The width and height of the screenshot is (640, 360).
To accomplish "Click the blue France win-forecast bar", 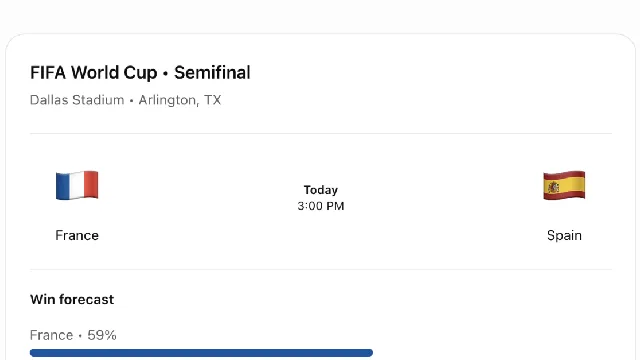I will coord(201,353).
